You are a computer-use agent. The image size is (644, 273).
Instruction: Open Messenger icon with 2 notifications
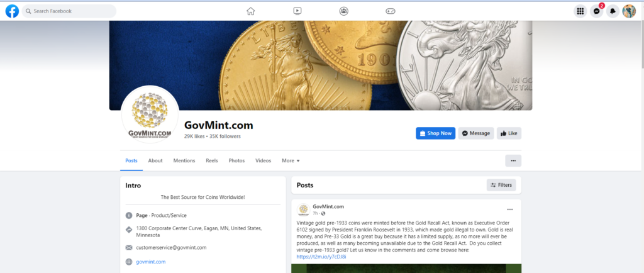pos(596,11)
